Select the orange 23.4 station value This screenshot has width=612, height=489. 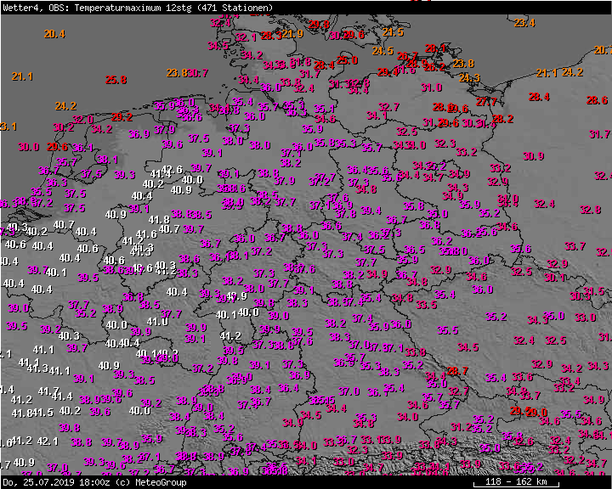tap(524, 23)
